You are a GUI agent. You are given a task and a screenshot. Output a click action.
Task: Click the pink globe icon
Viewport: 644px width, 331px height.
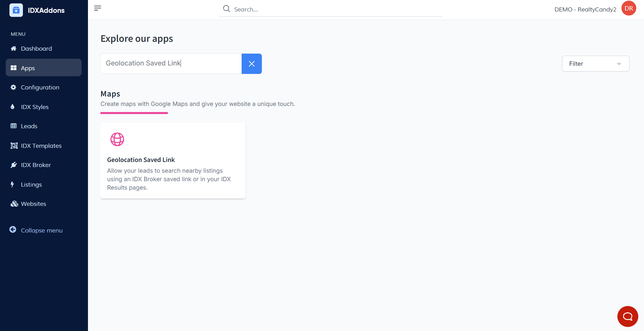coord(117,139)
